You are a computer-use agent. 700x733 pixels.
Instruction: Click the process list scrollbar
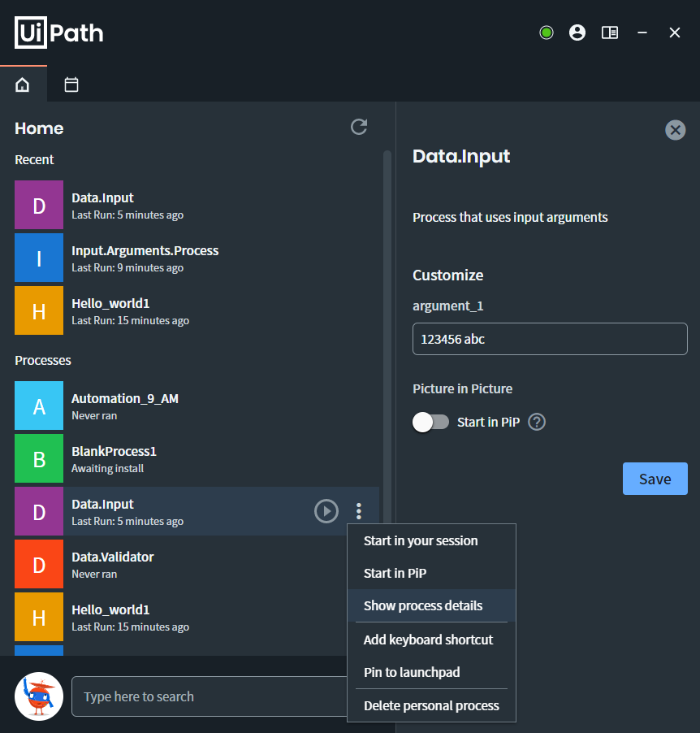[x=387, y=336]
